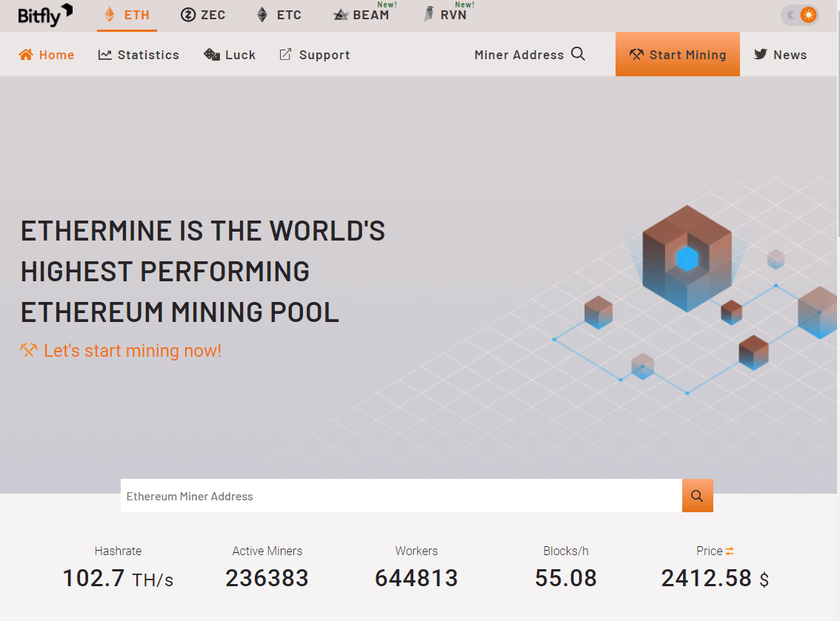
Task: Click the Hashrate label
Action: [x=118, y=551]
